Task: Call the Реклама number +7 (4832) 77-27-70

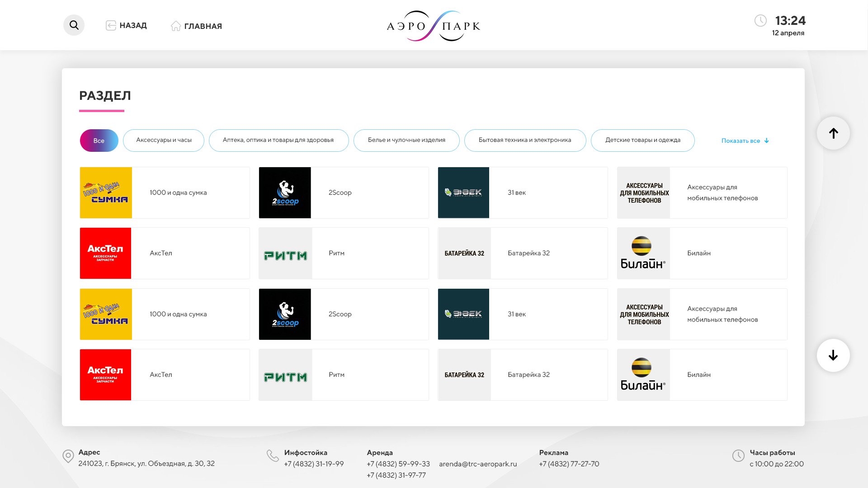Action: coord(569,464)
